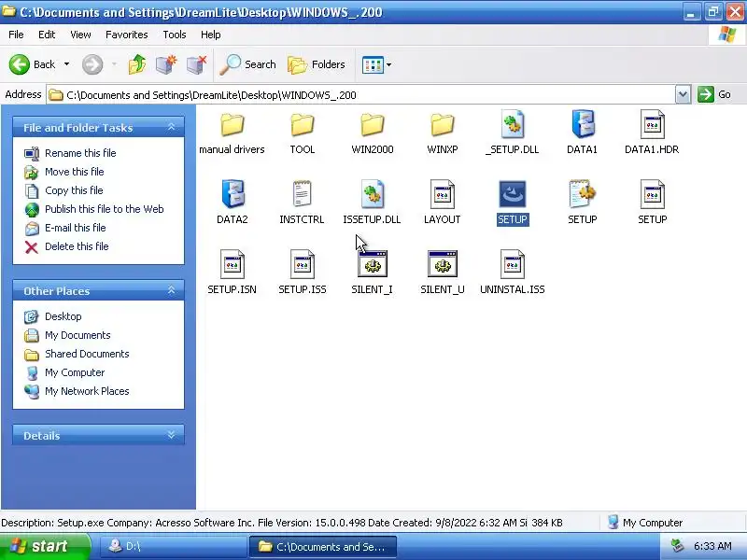Click E-mail this file
The width and height of the screenshot is (747, 560).
coord(64,228)
